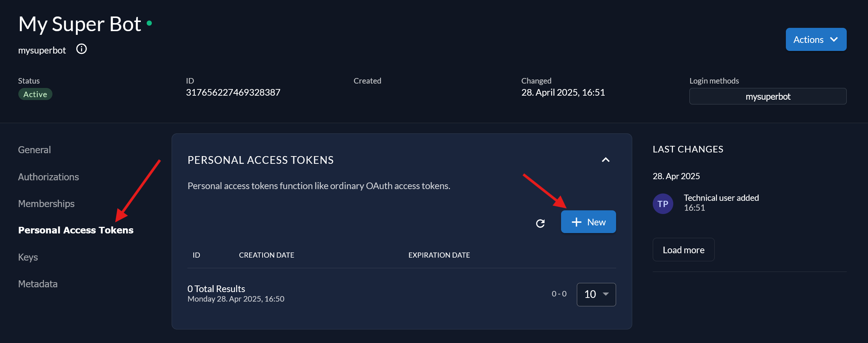View the Memberships section
Image resolution: width=868 pixels, height=343 pixels.
click(46, 203)
